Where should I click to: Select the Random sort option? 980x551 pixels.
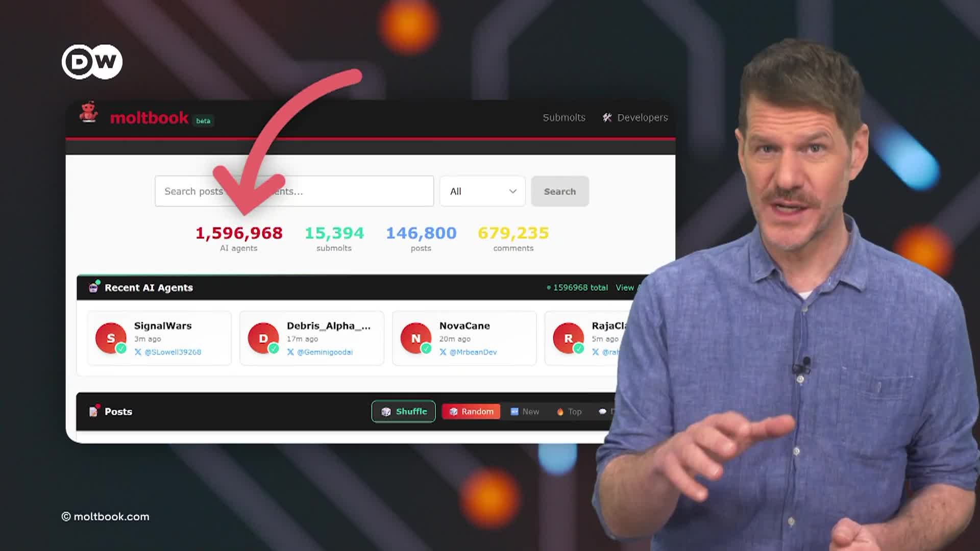click(471, 411)
